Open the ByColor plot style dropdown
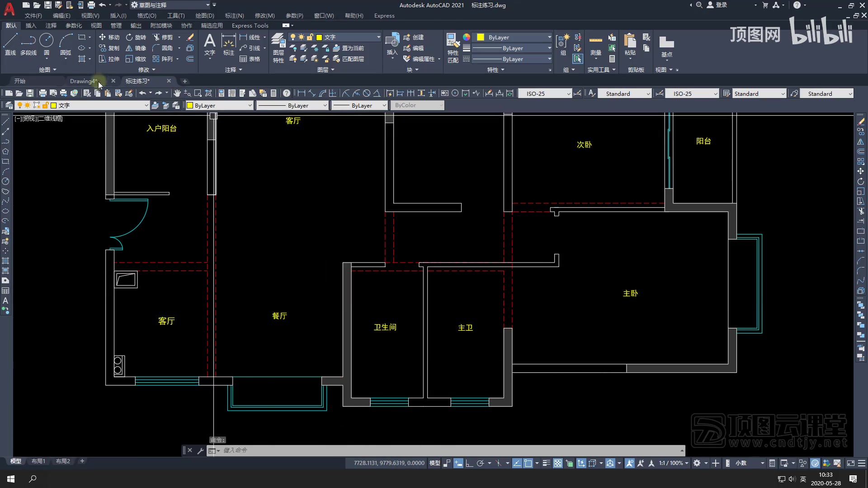This screenshot has height=488, width=868. click(x=417, y=105)
